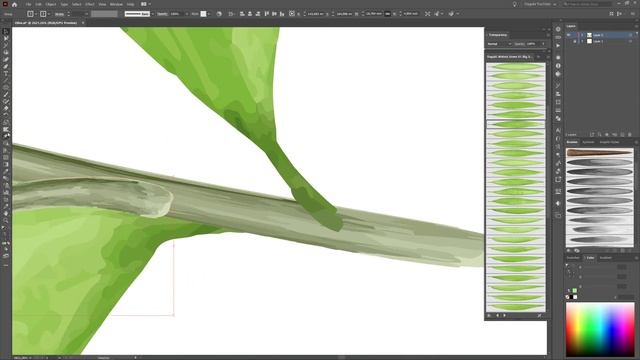This screenshot has height=360, width=640.
Task: Switch to the Symbols tab
Action: [x=588, y=142]
